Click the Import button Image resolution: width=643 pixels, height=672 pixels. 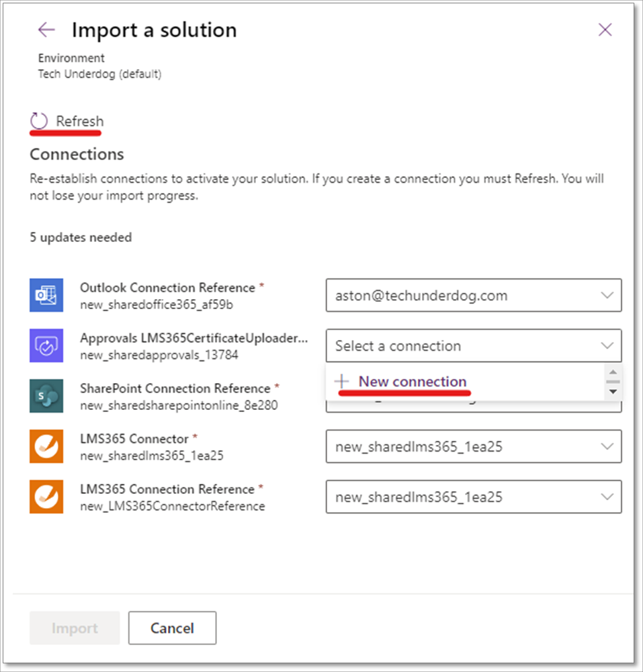coord(75,628)
